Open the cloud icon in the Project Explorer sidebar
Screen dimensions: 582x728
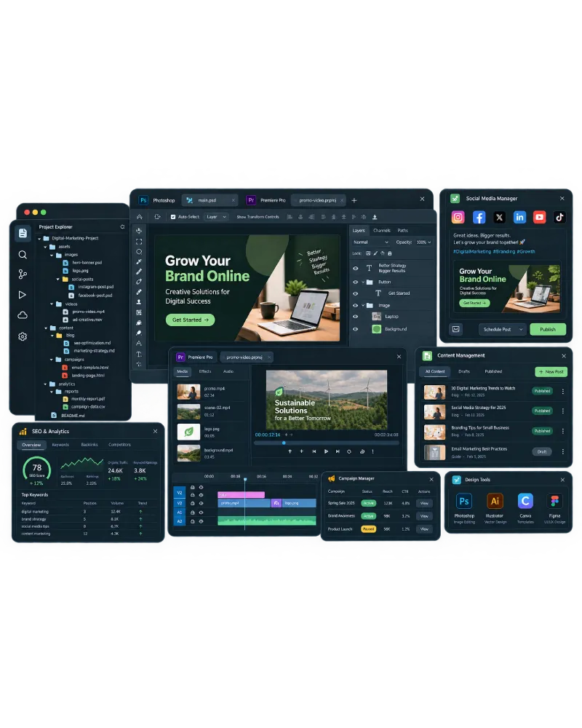tap(23, 315)
